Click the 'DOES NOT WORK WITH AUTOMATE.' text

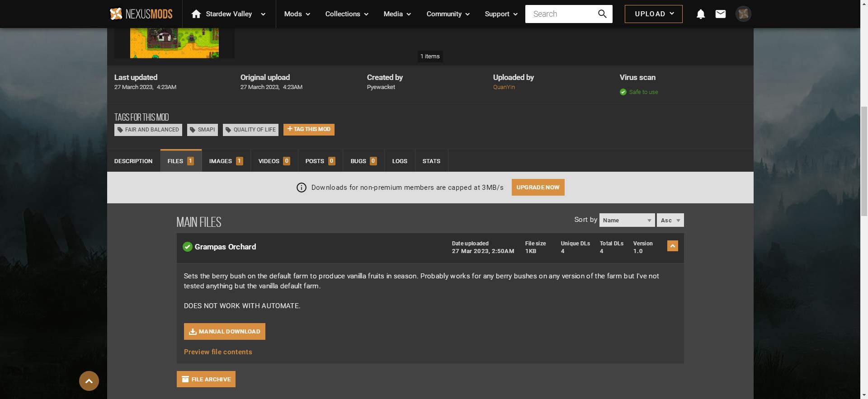click(x=242, y=306)
